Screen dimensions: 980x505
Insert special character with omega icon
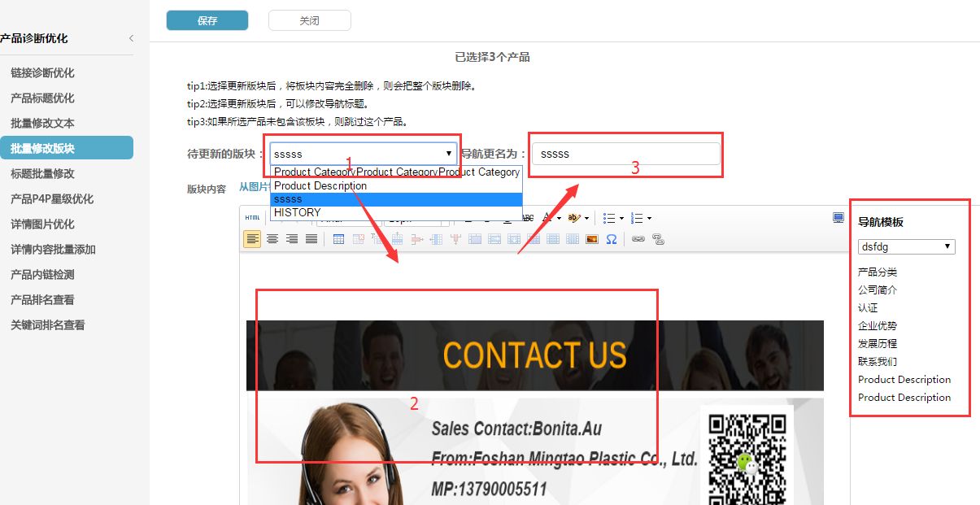[x=612, y=239]
